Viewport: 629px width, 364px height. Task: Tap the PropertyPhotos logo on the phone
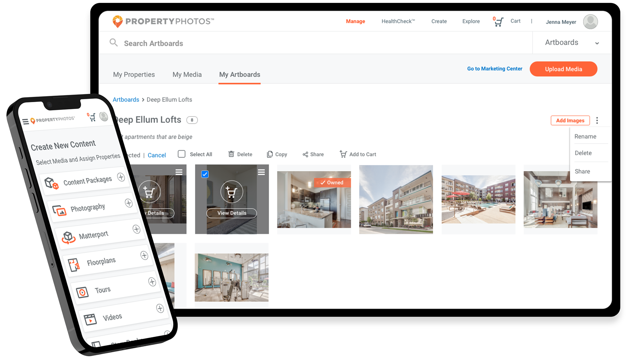[52, 120]
